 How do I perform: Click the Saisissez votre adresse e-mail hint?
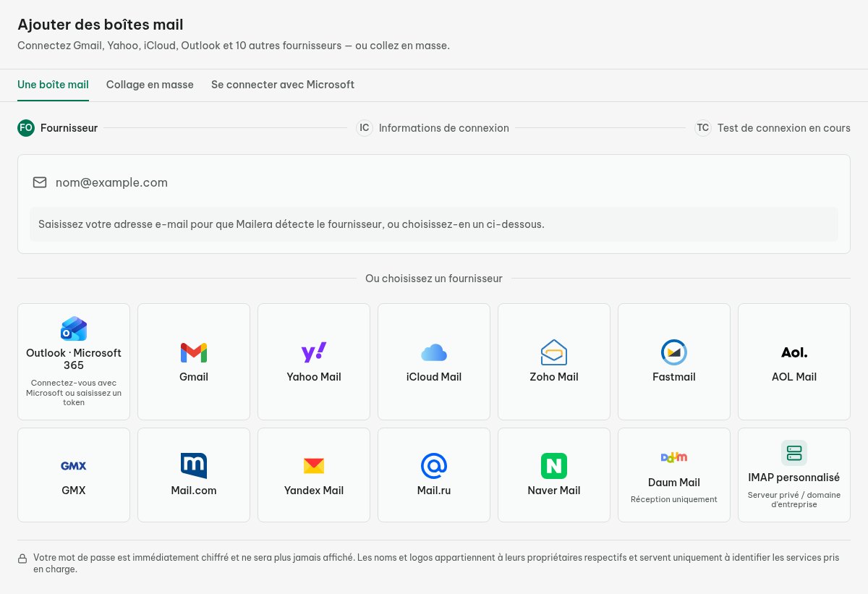point(292,224)
